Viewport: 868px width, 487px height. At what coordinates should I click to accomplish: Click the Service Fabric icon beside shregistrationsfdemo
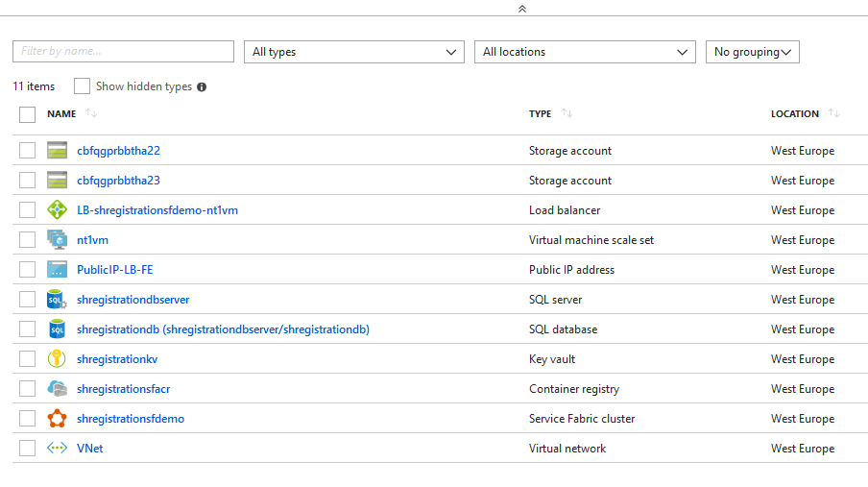(57, 418)
